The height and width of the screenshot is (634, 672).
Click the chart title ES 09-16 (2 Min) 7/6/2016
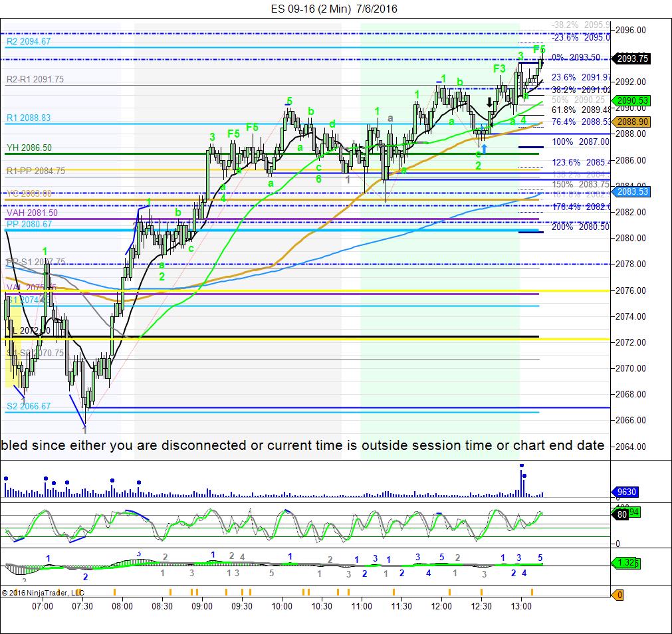pos(334,9)
